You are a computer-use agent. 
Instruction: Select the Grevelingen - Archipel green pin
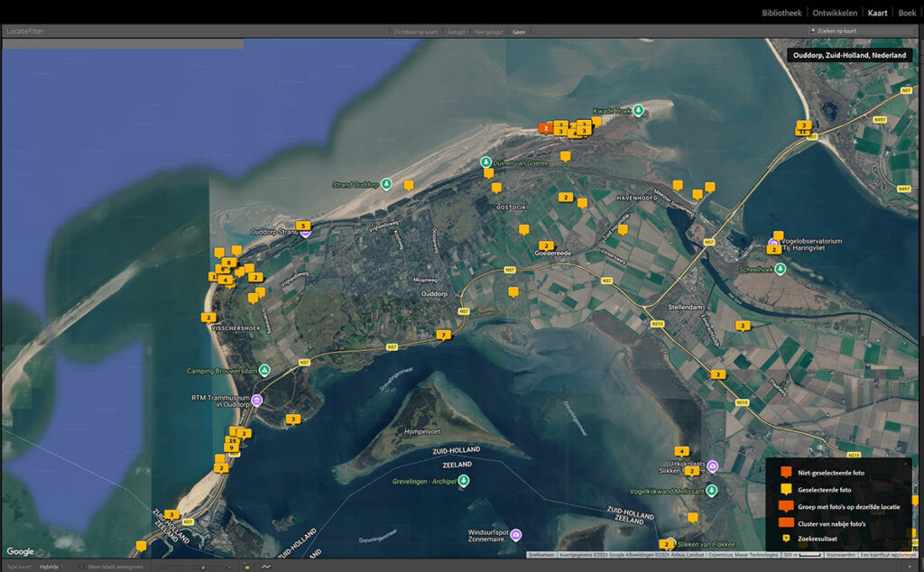(464, 481)
